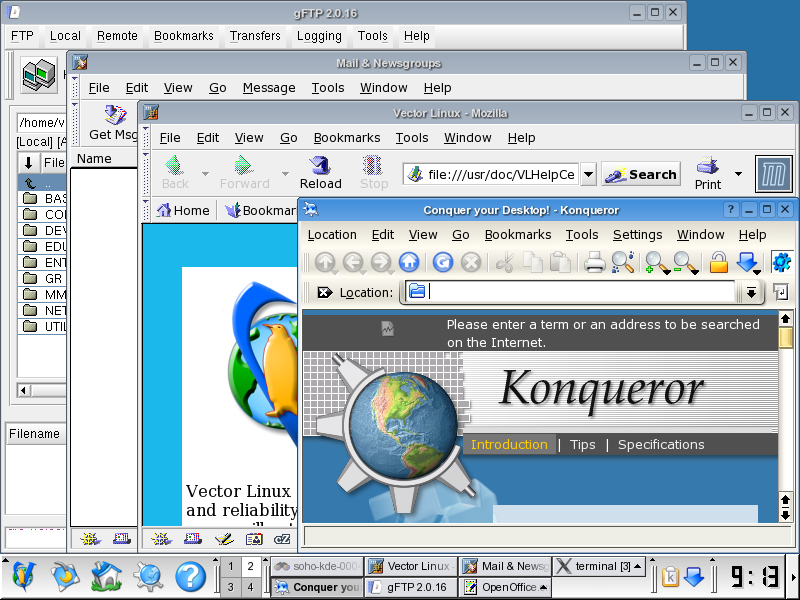Click the Back arrow in Konqueror's toolbar

click(x=353, y=263)
